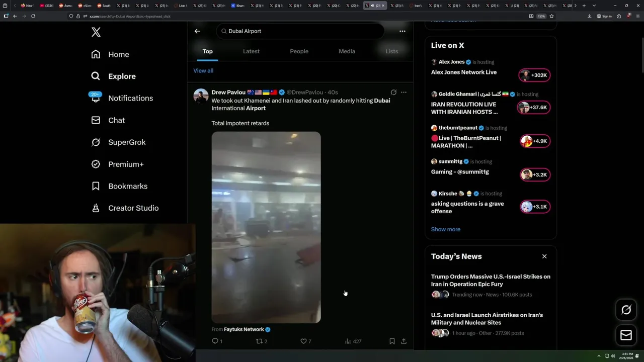
Task: Join Gaming by summit1g stream
Action: click(x=460, y=172)
